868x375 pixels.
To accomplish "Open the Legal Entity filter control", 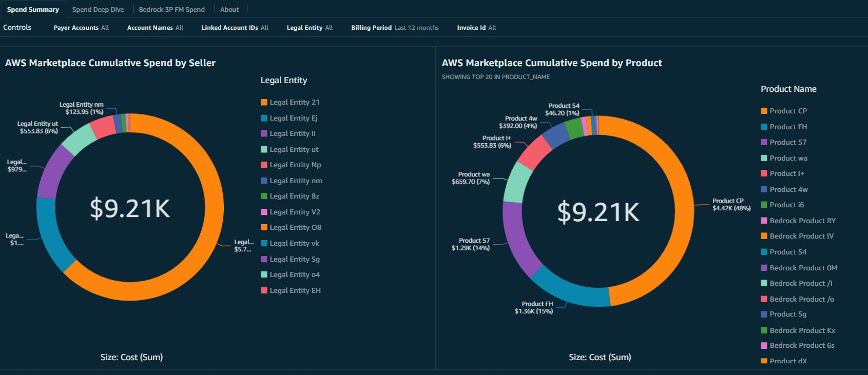I will coord(310,28).
